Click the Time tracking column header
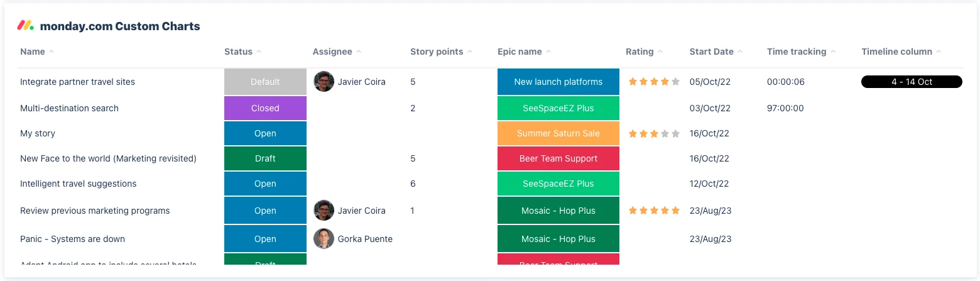This screenshot has width=980, height=281. tap(797, 52)
